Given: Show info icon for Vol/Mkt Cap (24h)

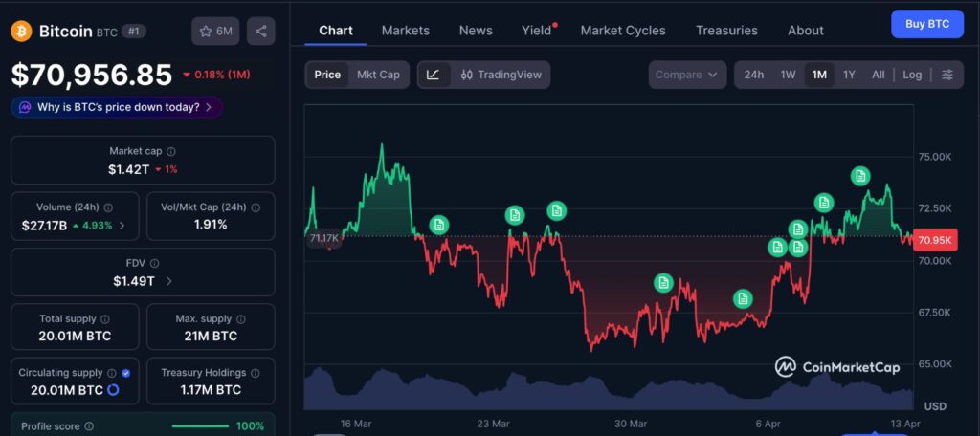Looking at the screenshot, I should [255, 207].
